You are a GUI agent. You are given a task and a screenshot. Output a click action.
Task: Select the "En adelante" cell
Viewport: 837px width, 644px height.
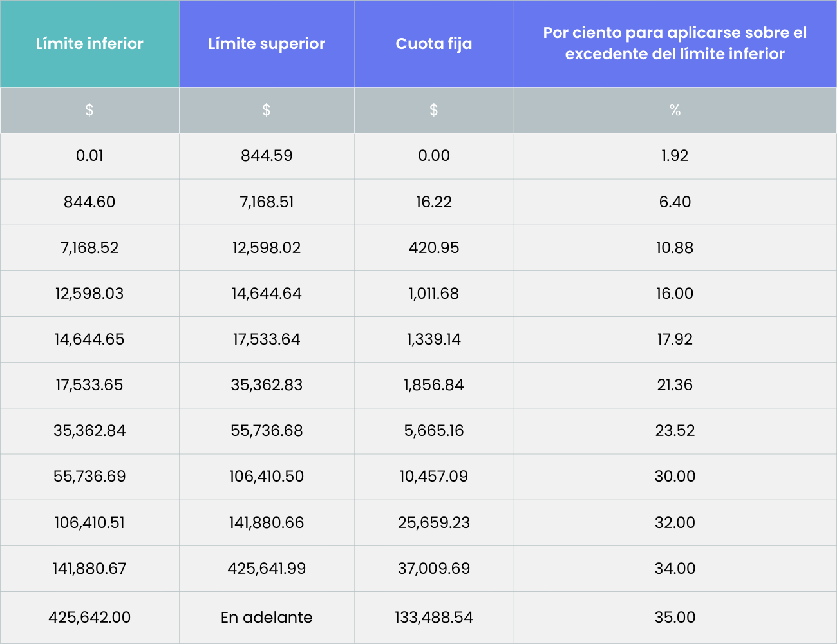click(x=267, y=617)
